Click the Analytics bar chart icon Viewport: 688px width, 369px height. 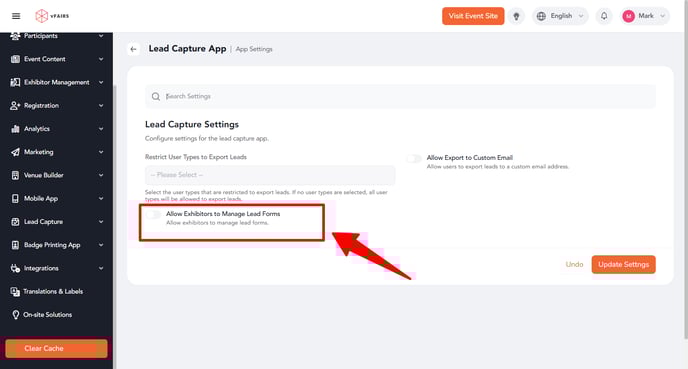[15, 129]
